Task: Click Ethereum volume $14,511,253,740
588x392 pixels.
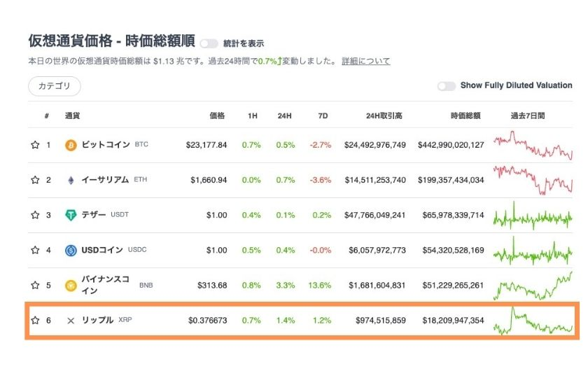Action: 375,180
